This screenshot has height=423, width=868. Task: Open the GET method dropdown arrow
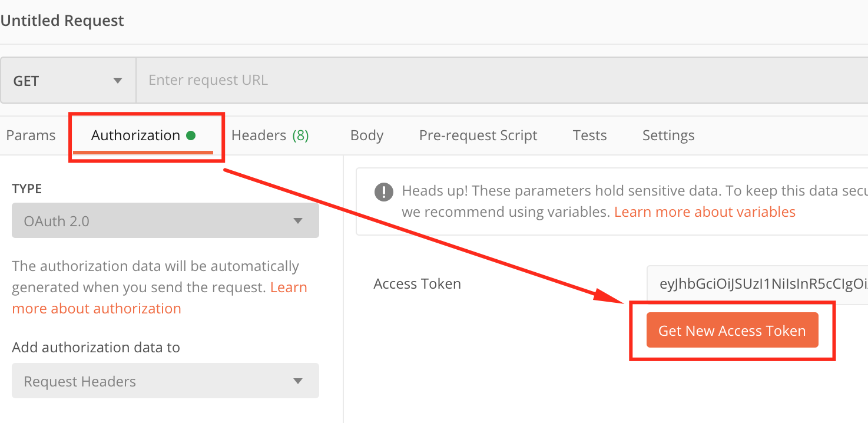click(118, 81)
